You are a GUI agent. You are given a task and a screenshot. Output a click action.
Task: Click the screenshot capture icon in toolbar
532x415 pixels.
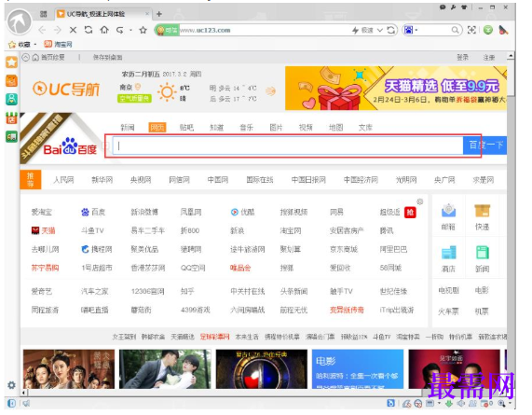(x=471, y=30)
